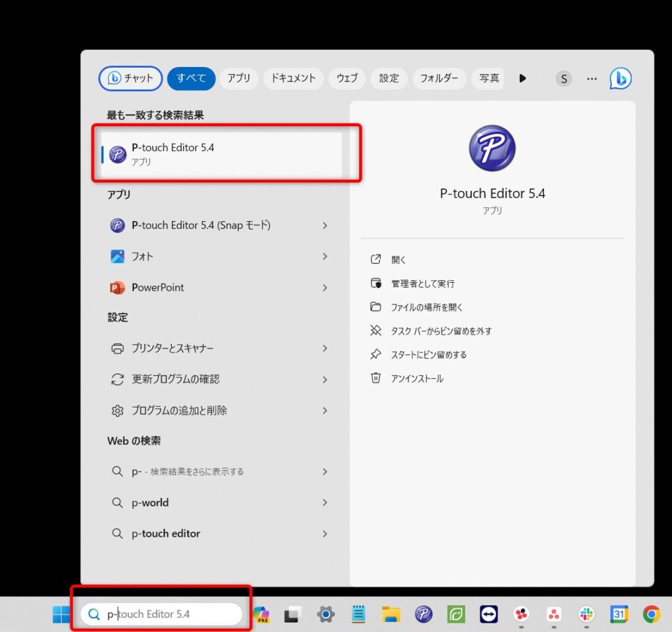Expand プログラムの追加と削除 chevron
The image size is (672, 632).
pyautogui.click(x=325, y=410)
